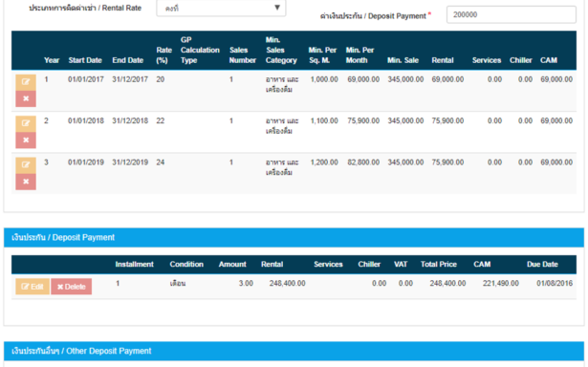Select the 01/08/2016 due date
Screen dimensions: 588x367
click(x=555, y=284)
